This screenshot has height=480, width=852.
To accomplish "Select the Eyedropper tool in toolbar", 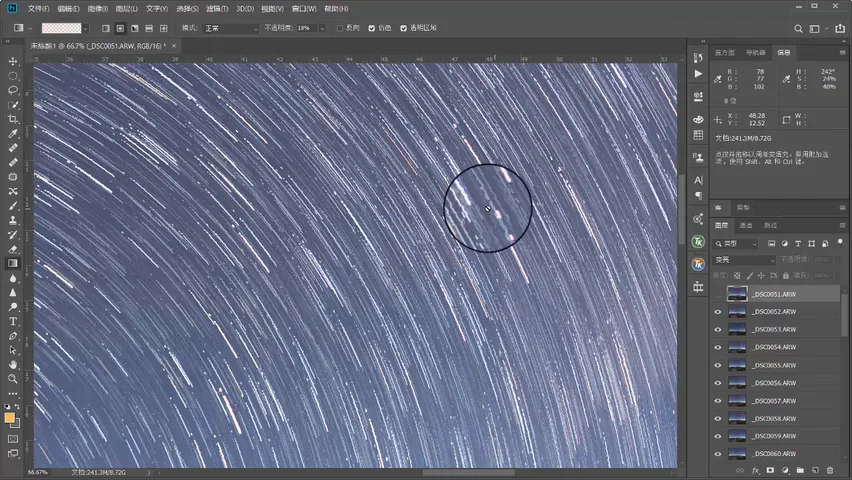I will (x=13, y=134).
